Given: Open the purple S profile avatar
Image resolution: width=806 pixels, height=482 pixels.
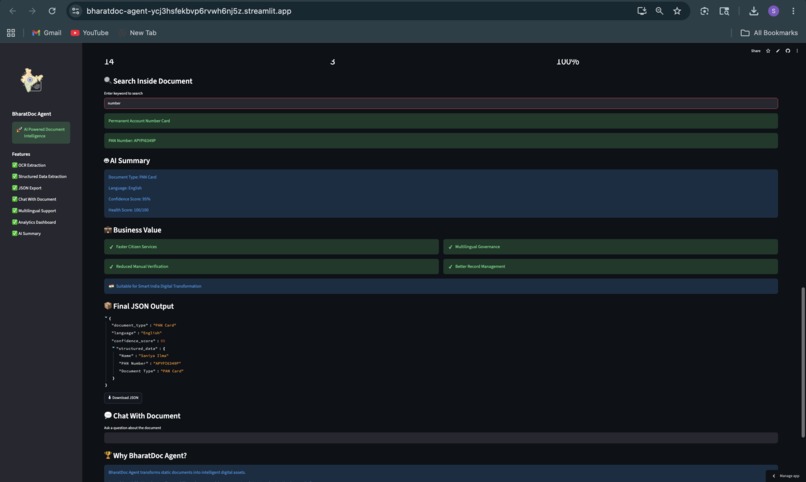Looking at the screenshot, I should (773, 11).
